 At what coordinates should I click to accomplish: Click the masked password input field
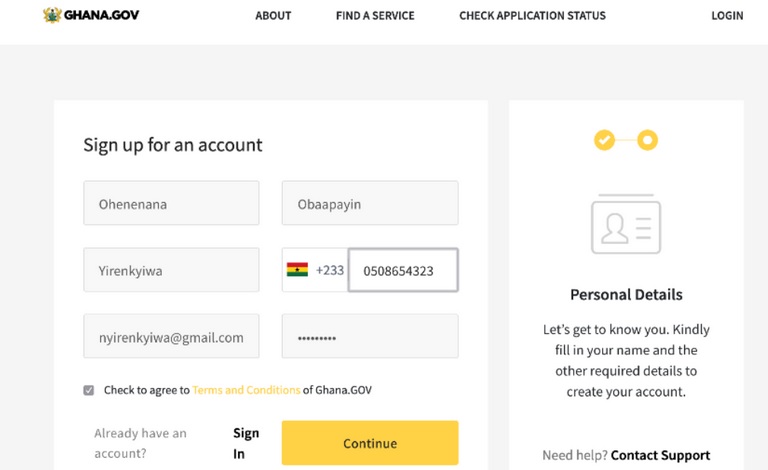[x=370, y=336]
